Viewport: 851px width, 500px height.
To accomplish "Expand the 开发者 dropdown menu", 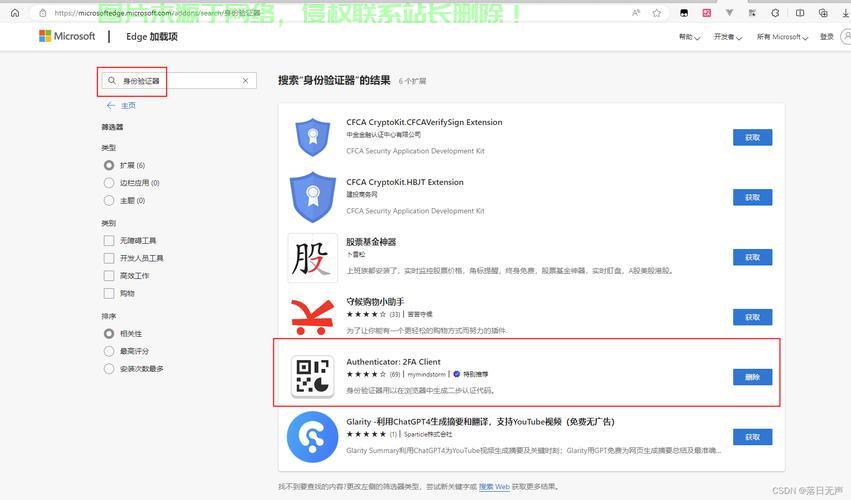I will pos(727,37).
